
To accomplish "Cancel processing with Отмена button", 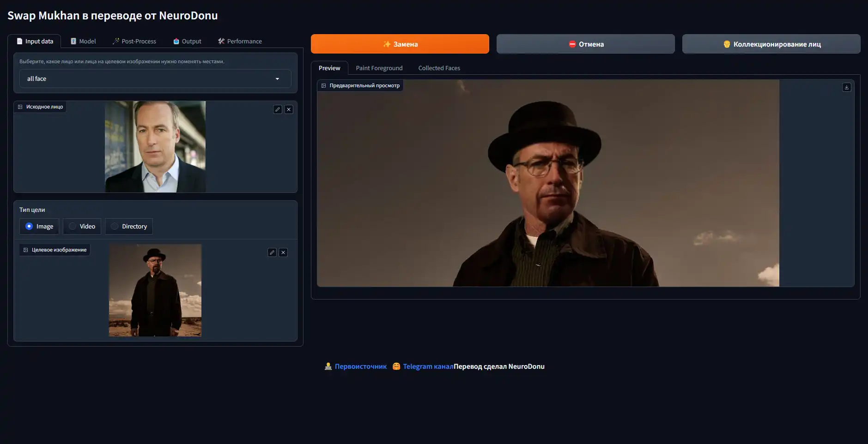I will coord(586,44).
